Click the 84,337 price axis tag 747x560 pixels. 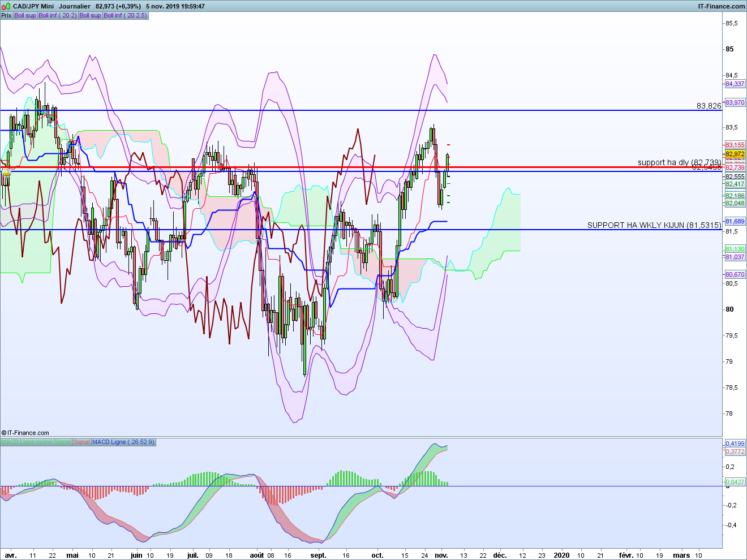point(735,84)
